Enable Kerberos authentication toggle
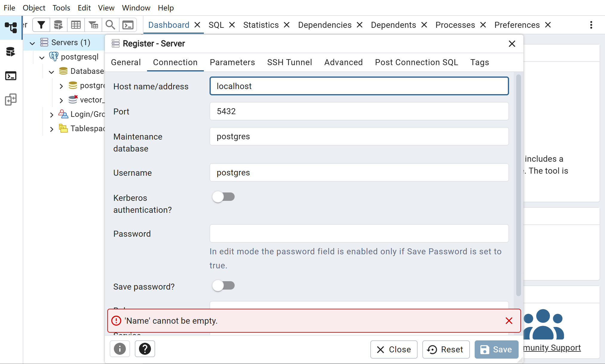Screen dimensions: 605x364 pos(223,197)
